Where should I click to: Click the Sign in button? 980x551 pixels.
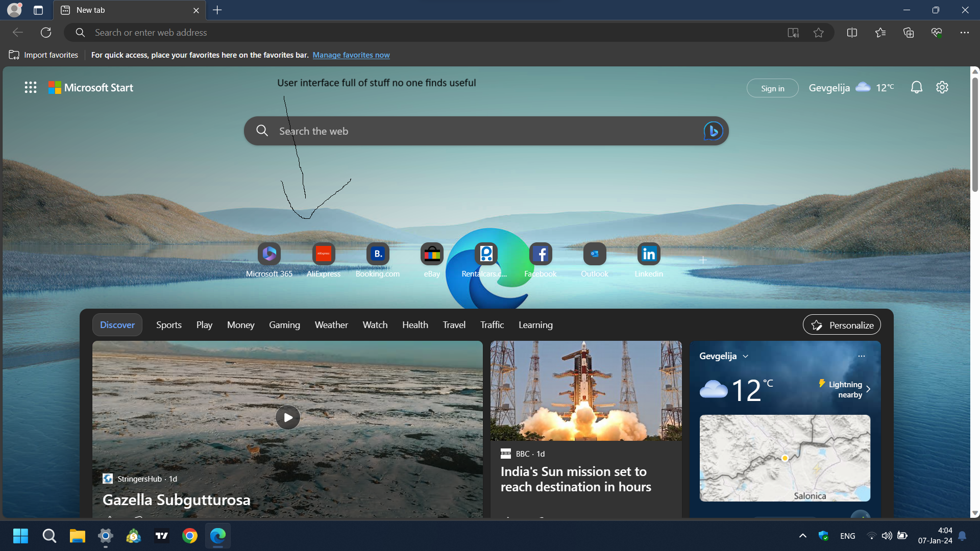click(x=772, y=88)
